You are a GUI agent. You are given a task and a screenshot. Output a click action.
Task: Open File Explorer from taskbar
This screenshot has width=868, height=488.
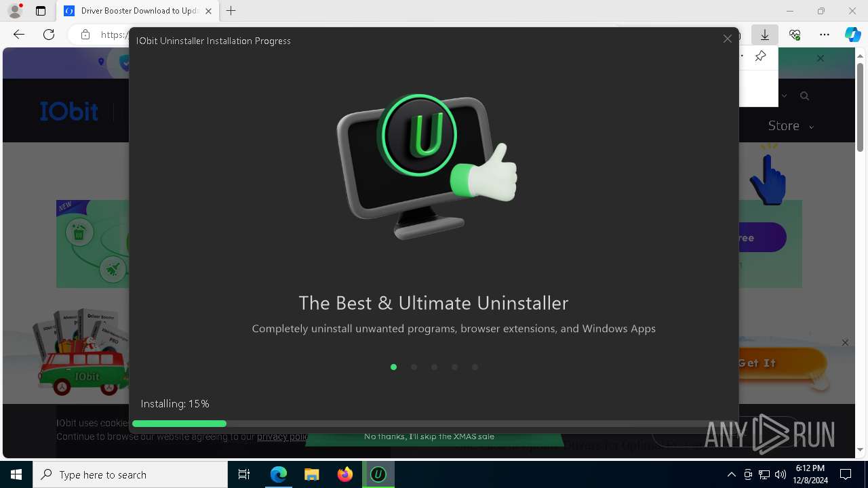(311, 474)
